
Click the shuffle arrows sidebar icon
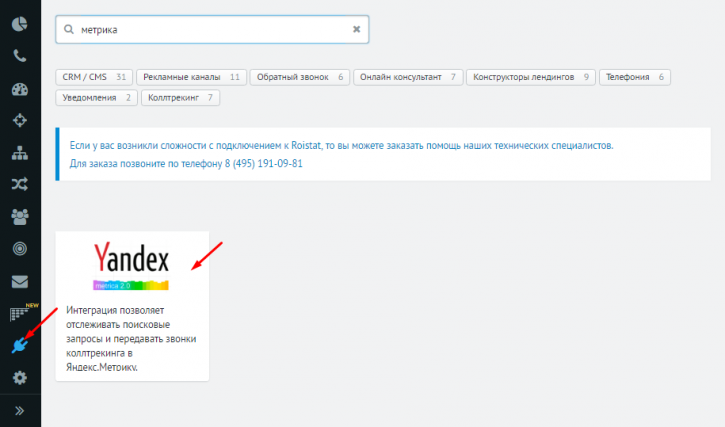tap(19, 185)
